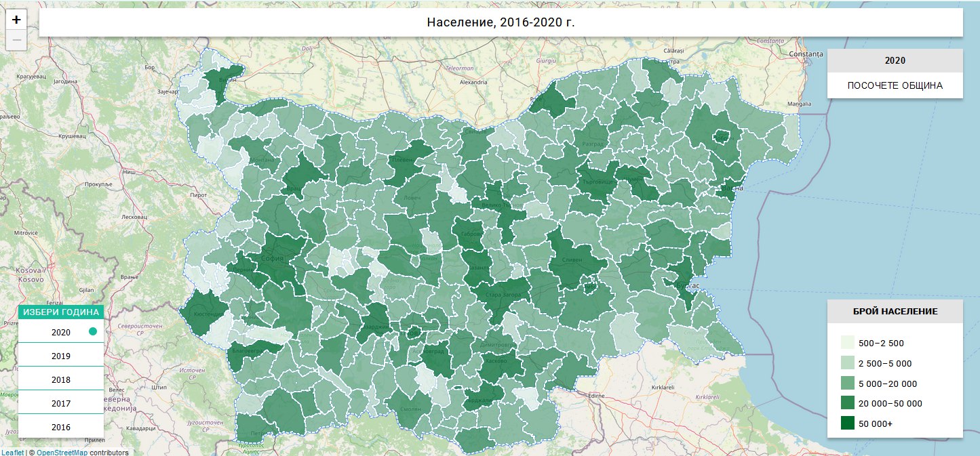Zoom out with the minus button

(x=16, y=40)
